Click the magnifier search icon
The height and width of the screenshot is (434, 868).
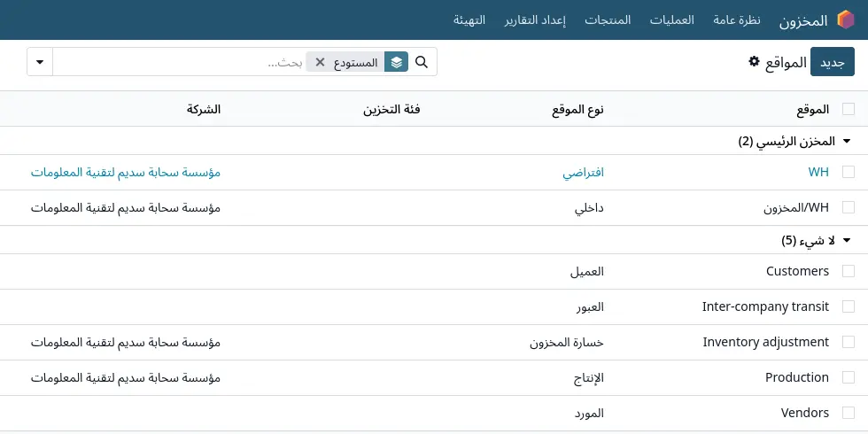pos(422,62)
